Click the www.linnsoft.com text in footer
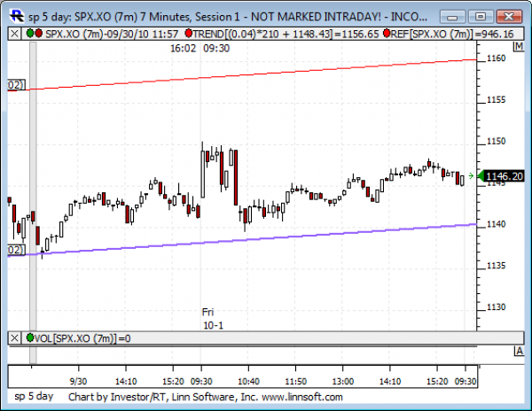 click(x=302, y=397)
